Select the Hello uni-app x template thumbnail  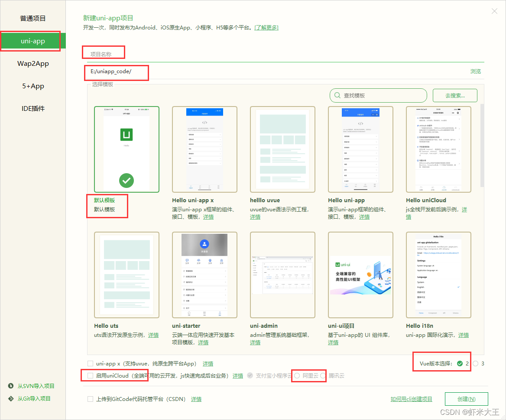(x=204, y=149)
